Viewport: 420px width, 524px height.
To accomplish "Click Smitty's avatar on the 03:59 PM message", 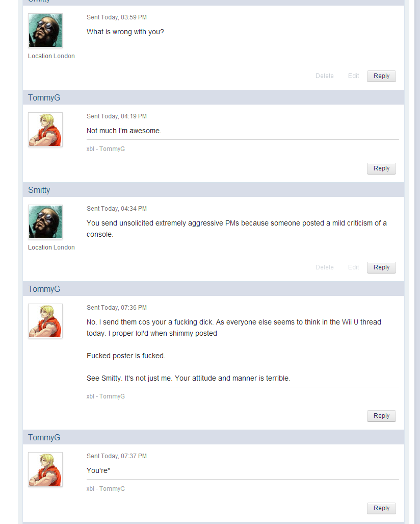I will [45, 31].
